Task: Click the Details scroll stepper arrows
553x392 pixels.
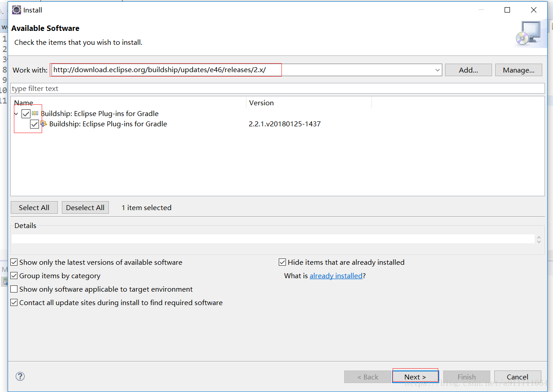Action: (539, 240)
